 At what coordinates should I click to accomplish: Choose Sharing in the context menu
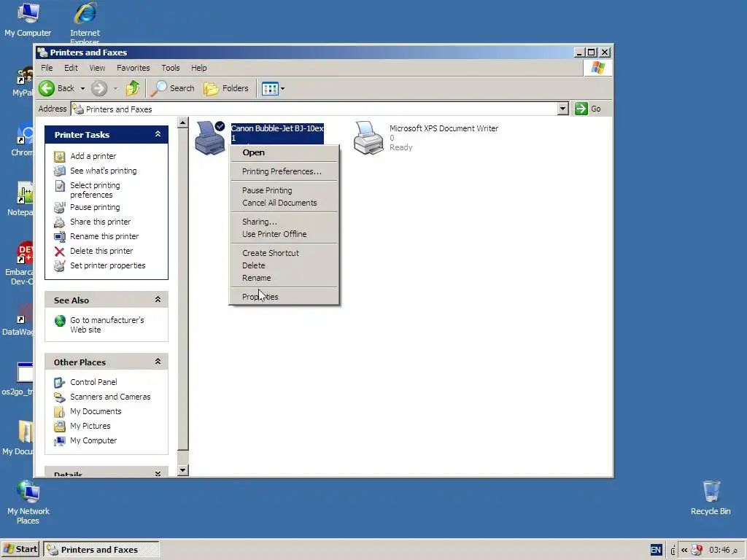click(x=284, y=222)
